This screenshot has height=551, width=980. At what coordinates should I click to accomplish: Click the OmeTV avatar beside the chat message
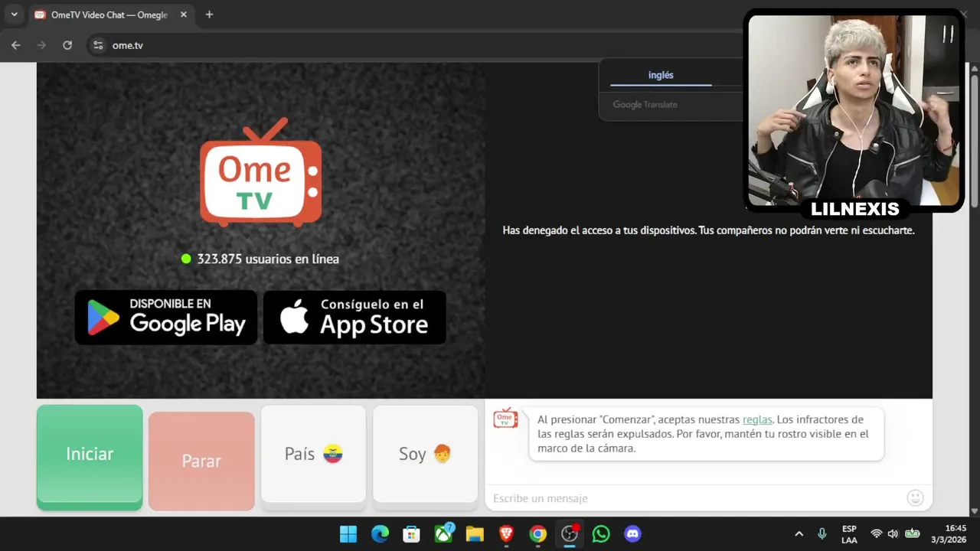coord(505,418)
